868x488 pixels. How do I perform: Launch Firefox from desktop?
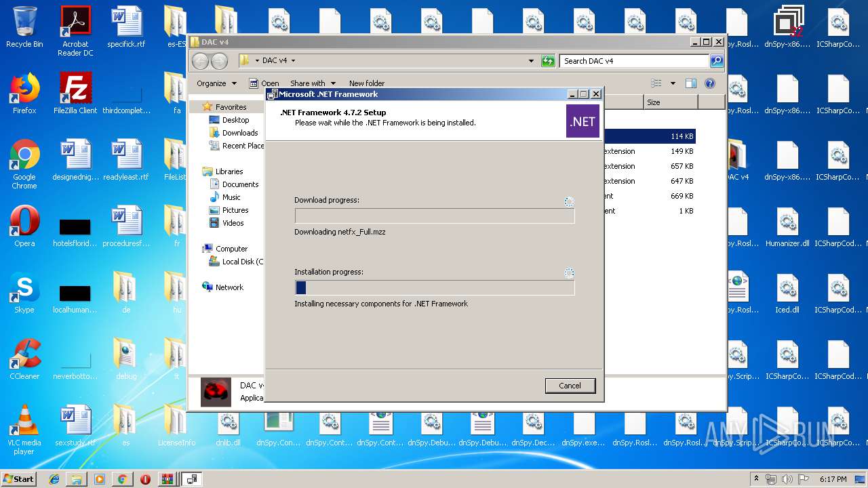tap(24, 94)
